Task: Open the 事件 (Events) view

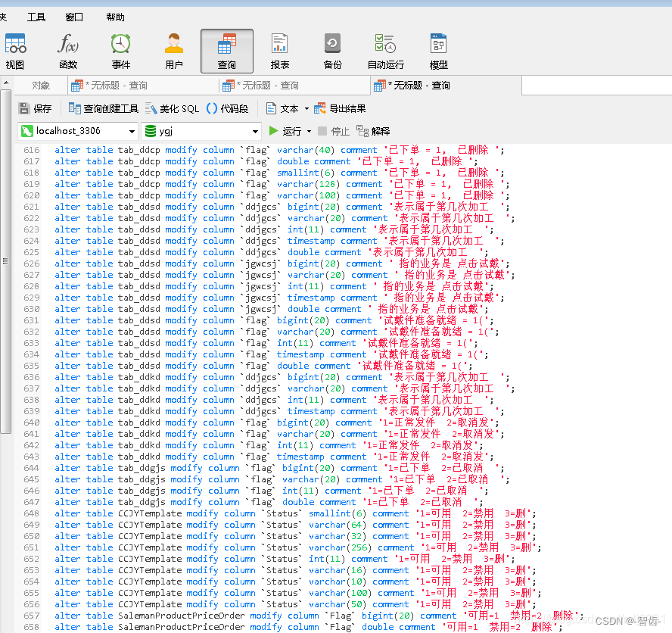Action: [x=121, y=50]
